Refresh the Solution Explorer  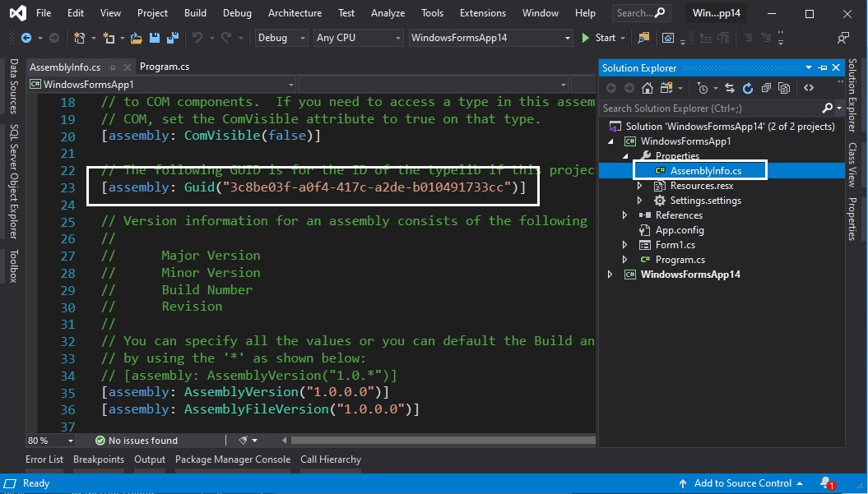point(748,88)
